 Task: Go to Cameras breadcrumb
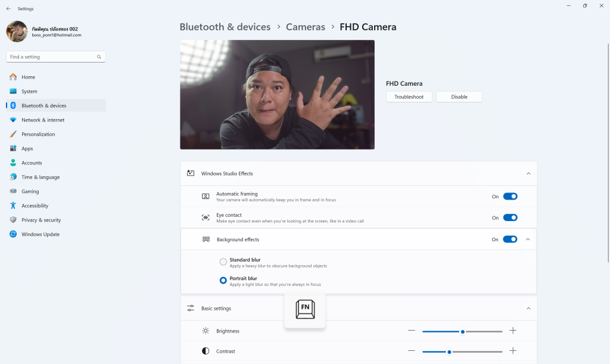point(306,27)
